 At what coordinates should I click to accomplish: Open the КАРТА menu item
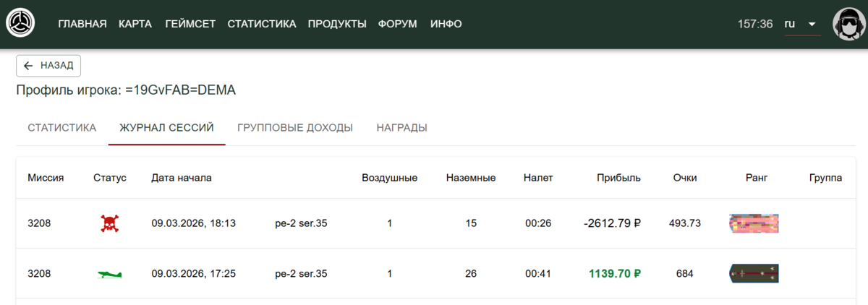[x=135, y=24]
